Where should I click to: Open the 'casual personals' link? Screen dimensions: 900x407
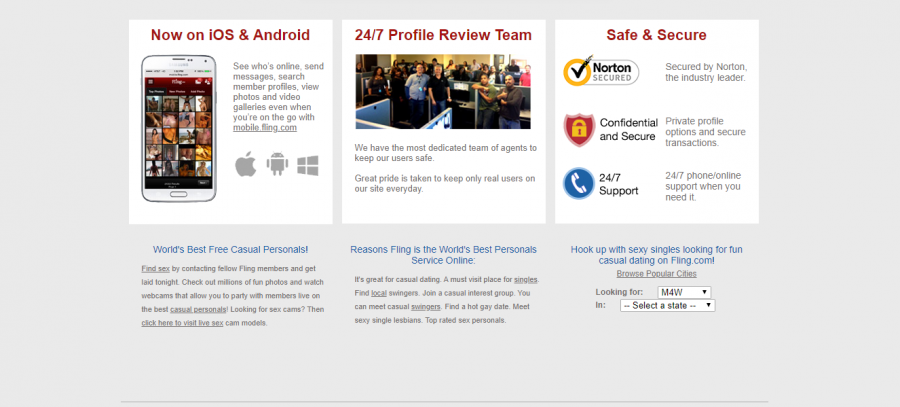[197, 309]
